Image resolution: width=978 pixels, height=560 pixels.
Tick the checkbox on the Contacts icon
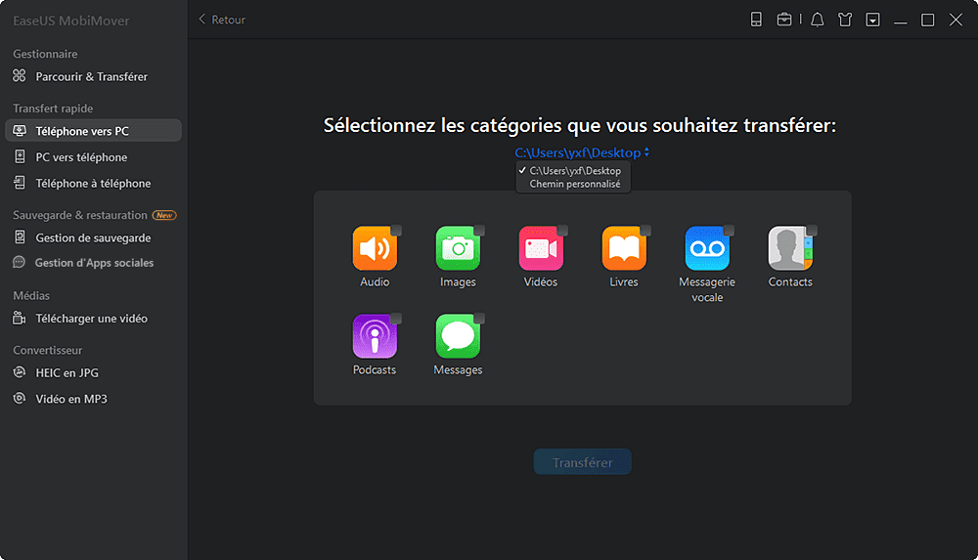[812, 231]
